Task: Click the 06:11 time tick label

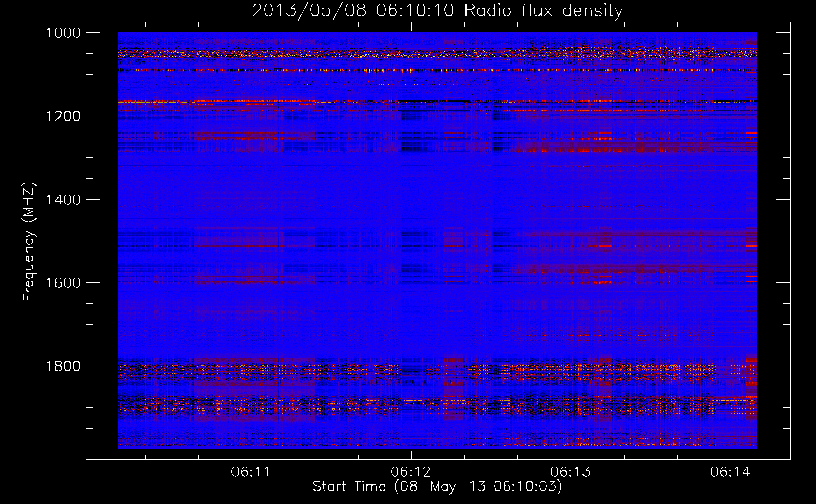Action: tap(251, 472)
